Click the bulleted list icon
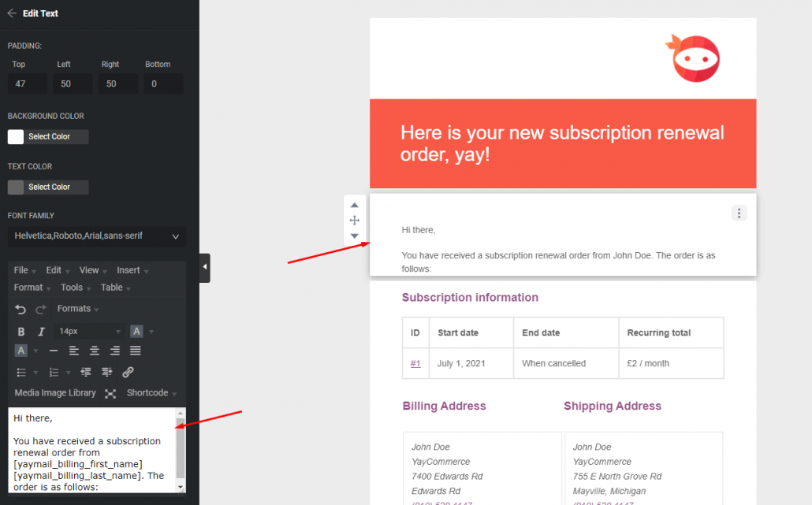 (x=22, y=372)
